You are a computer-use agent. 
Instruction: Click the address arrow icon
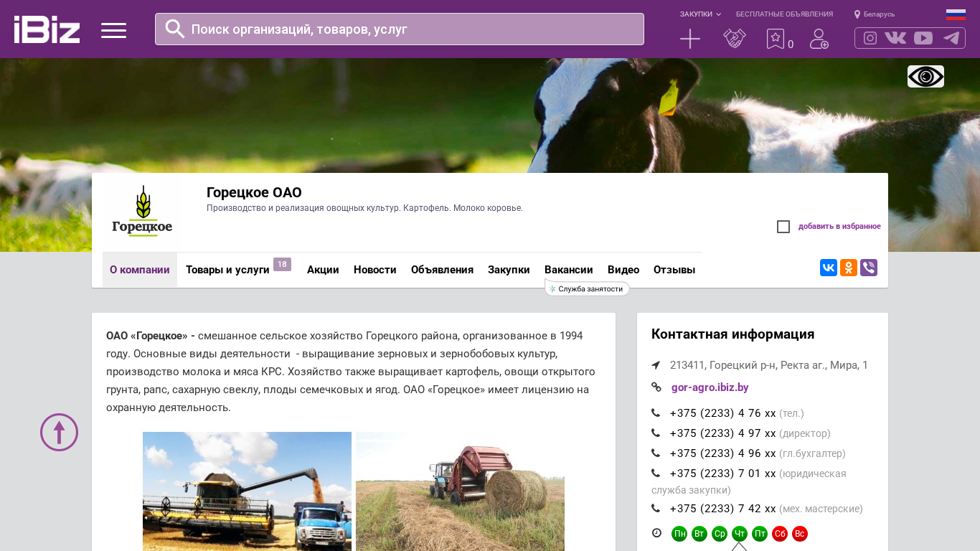tap(656, 365)
